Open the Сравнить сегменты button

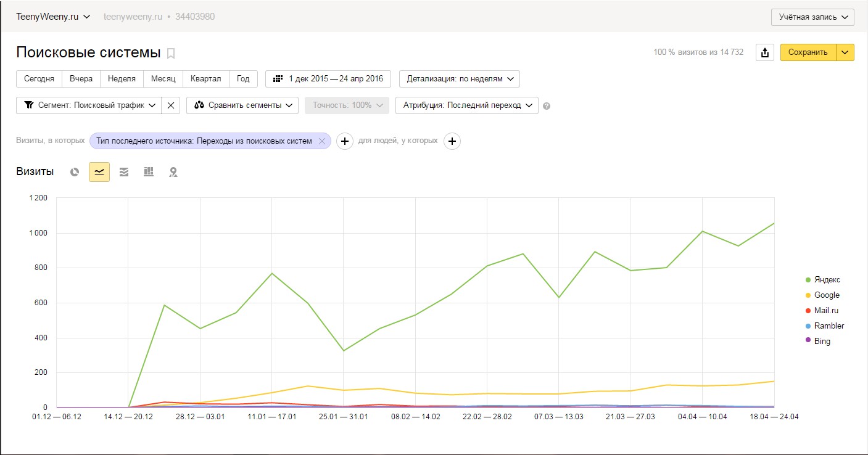tap(242, 105)
